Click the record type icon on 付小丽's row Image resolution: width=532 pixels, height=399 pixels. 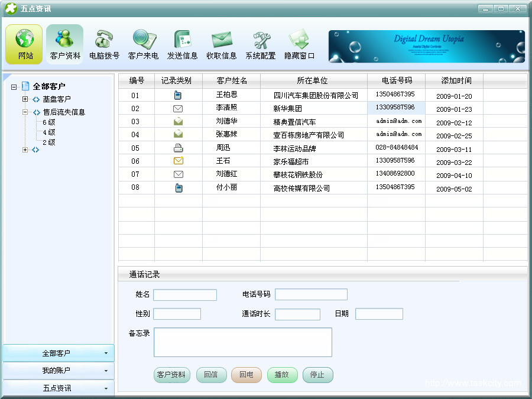pyautogui.click(x=178, y=187)
